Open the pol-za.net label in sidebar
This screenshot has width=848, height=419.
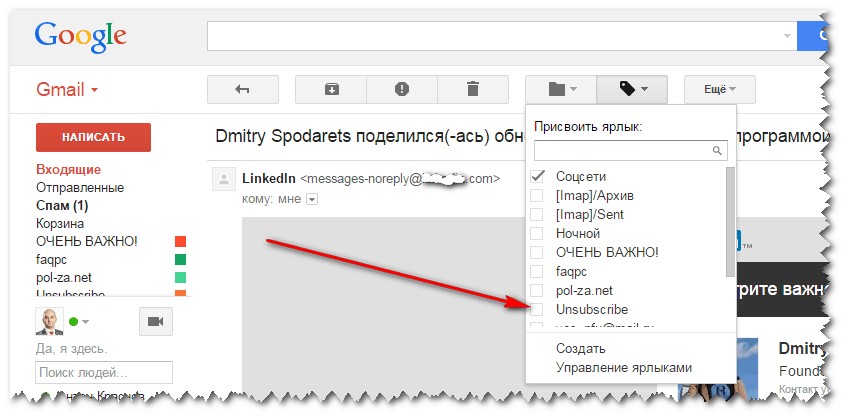coord(64,277)
